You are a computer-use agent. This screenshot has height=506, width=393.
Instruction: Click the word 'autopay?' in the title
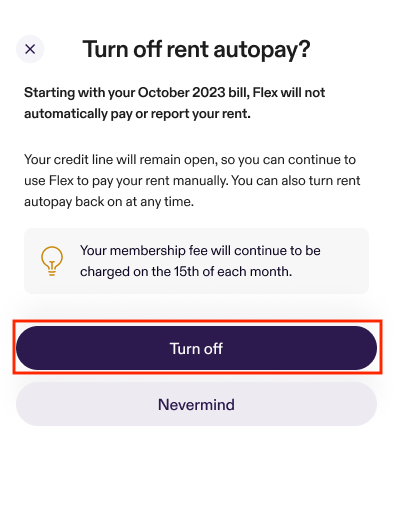tap(262, 51)
